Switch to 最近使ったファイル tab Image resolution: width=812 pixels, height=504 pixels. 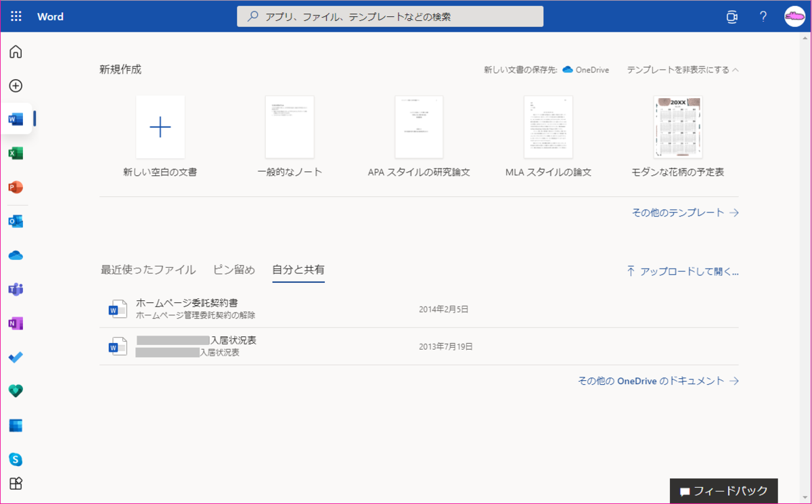pyautogui.click(x=148, y=270)
